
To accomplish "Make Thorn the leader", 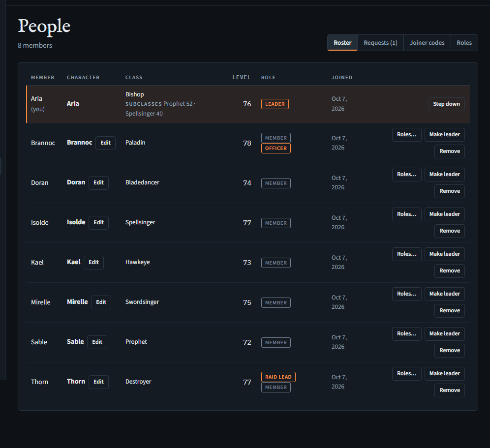I will (444, 374).
